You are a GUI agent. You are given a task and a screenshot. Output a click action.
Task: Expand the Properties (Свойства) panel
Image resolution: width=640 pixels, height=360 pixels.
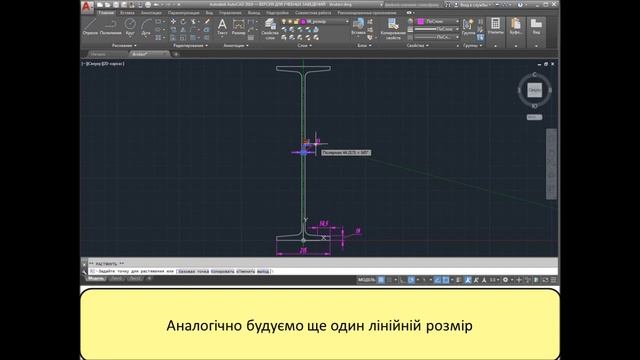click(x=418, y=46)
